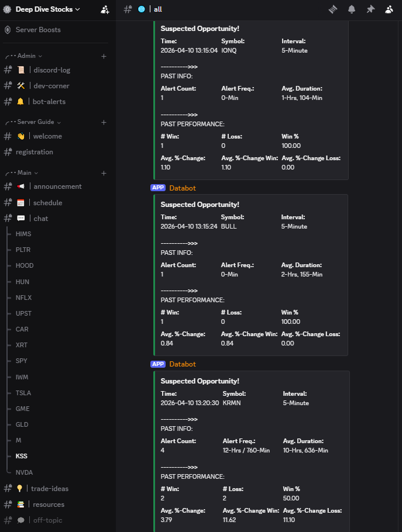
Task: Select the KSS thread
Action: pyautogui.click(x=21, y=455)
